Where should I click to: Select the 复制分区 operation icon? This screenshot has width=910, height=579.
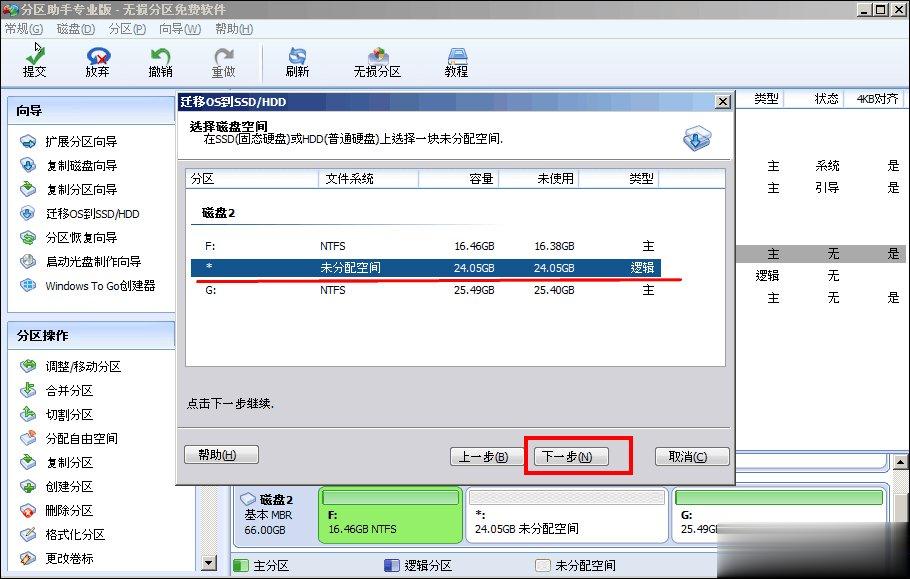coord(28,462)
